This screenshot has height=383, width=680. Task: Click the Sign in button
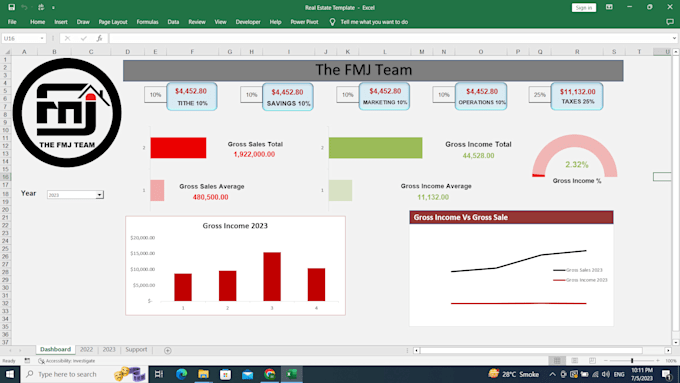point(584,8)
